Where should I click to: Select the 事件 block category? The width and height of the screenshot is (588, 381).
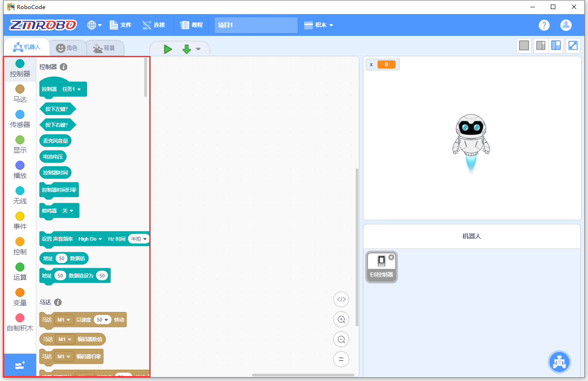[20, 221]
